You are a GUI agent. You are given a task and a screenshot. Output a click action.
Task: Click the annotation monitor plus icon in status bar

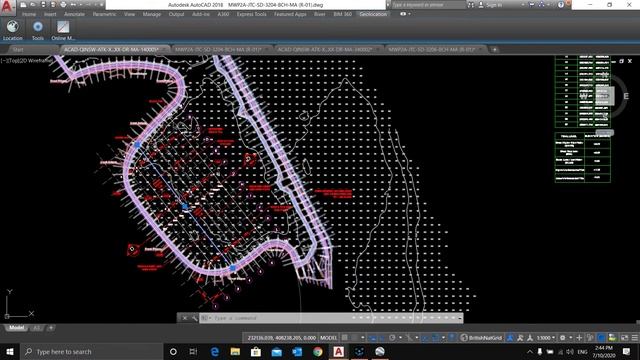coord(579,338)
